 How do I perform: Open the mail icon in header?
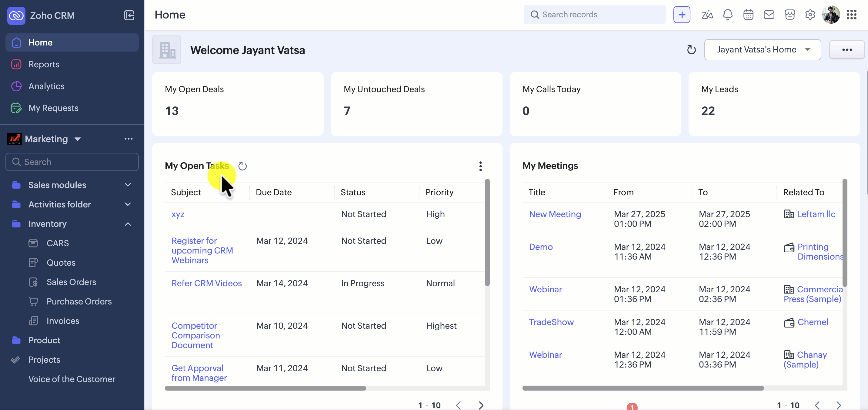pos(769,15)
